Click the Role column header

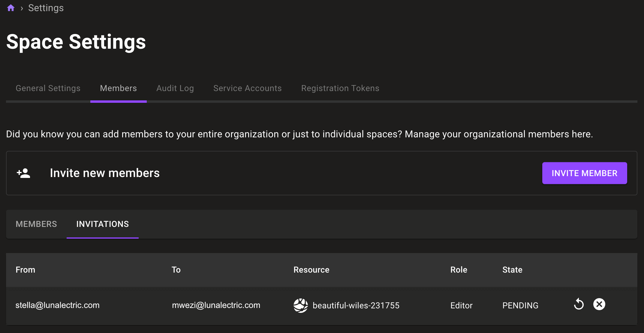point(459,270)
